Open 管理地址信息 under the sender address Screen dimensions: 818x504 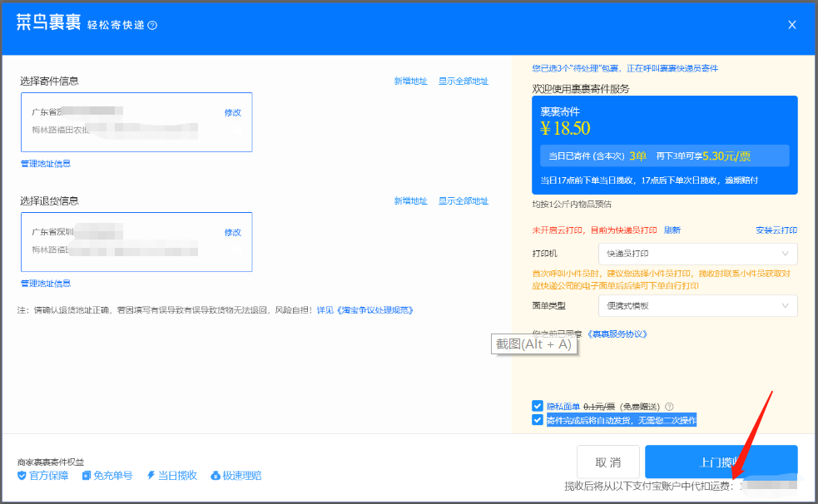tap(46, 164)
